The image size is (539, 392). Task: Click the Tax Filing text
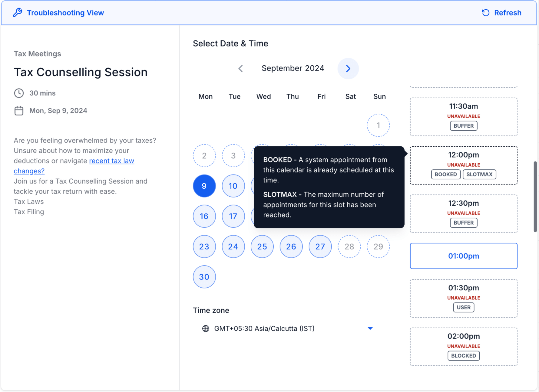click(29, 212)
